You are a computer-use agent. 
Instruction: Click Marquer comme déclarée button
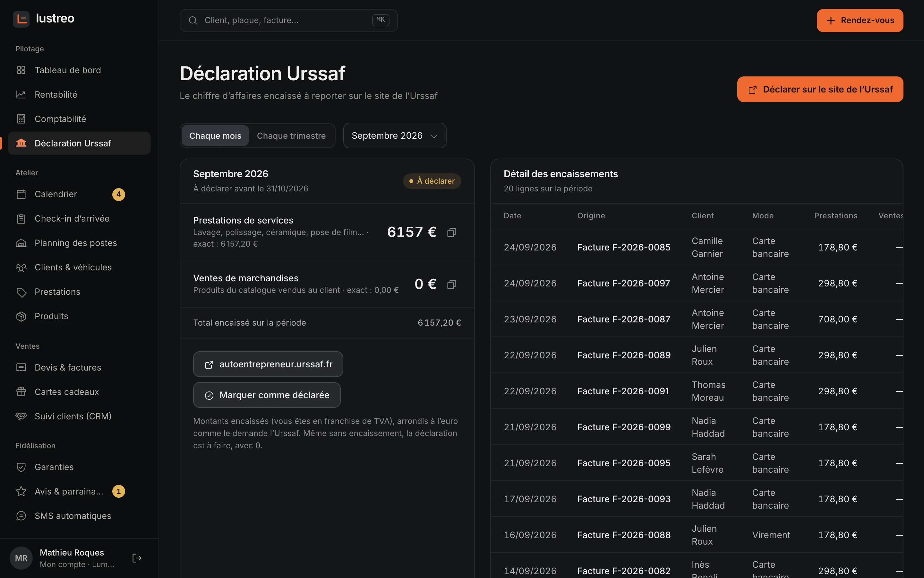point(267,395)
